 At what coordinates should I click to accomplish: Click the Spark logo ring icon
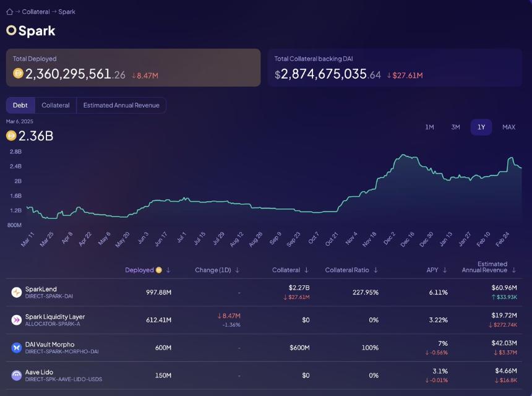coord(11,30)
